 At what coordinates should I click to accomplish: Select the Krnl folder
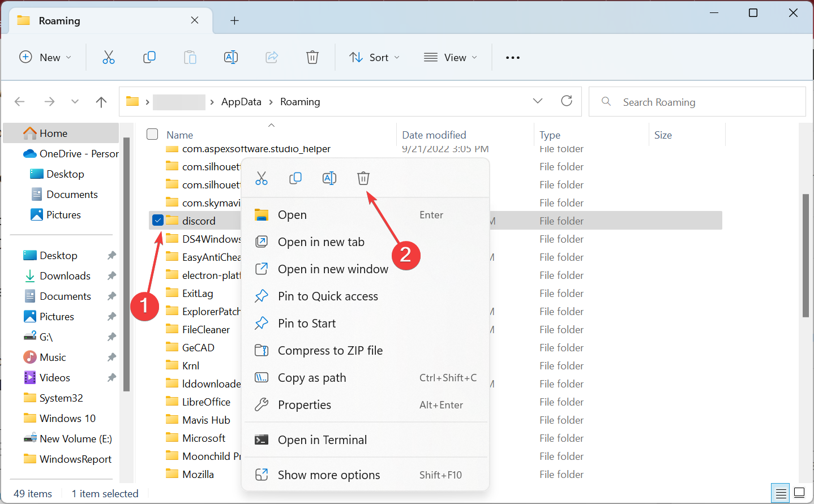click(191, 366)
